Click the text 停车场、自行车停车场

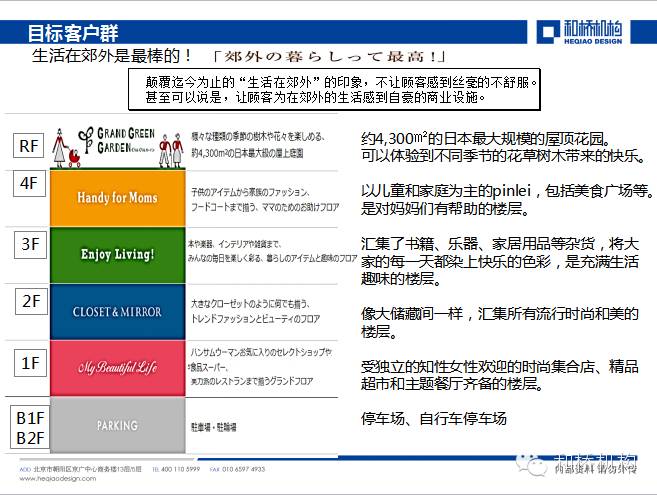click(434, 418)
